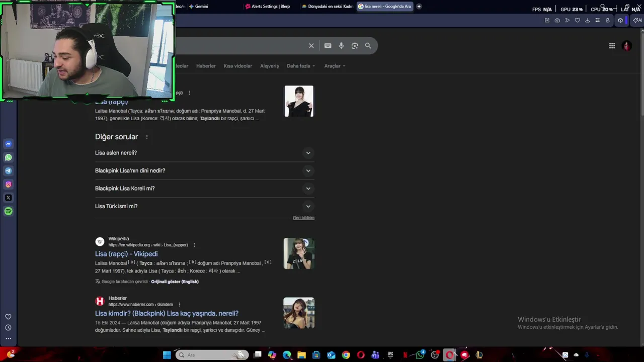The image size is (644, 362).
Task: Click the Opera toolbar heart icon
Action: pos(577,20)
